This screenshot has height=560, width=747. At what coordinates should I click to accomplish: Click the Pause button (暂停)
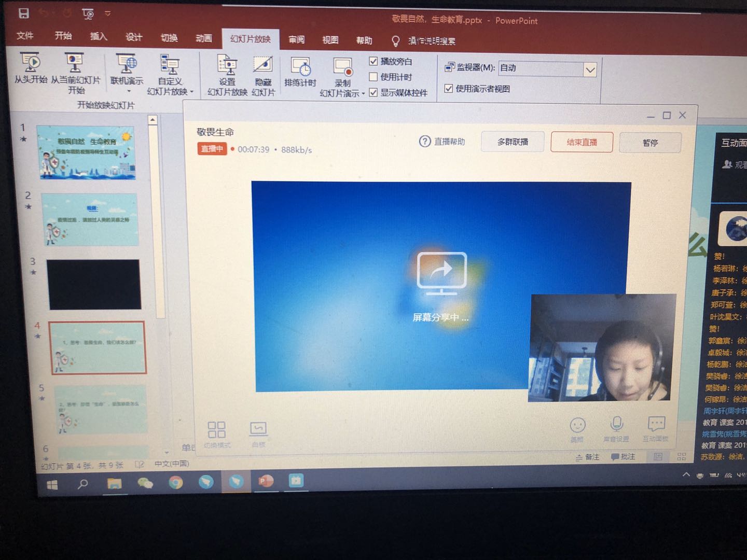650,143
